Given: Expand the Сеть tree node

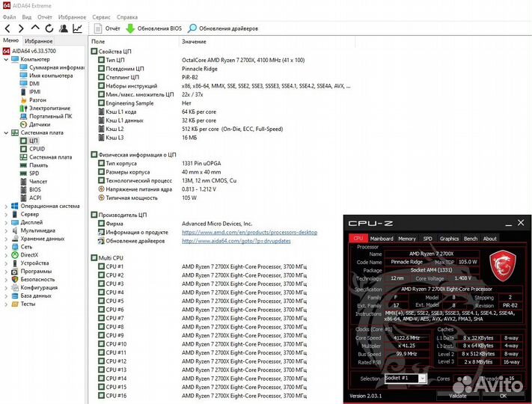Looking at the screenshot, I should click(6, 247).
